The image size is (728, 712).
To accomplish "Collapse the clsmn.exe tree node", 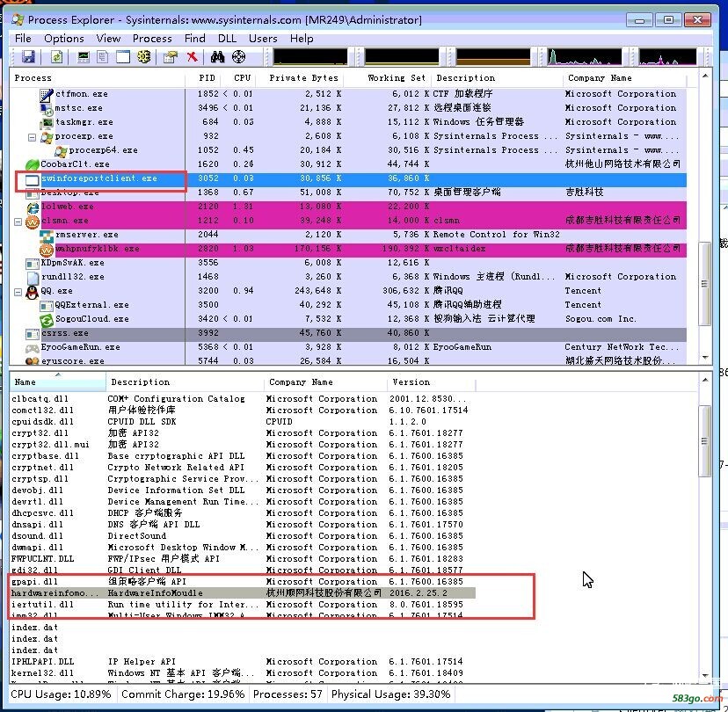I will click(x=18, y=222).
